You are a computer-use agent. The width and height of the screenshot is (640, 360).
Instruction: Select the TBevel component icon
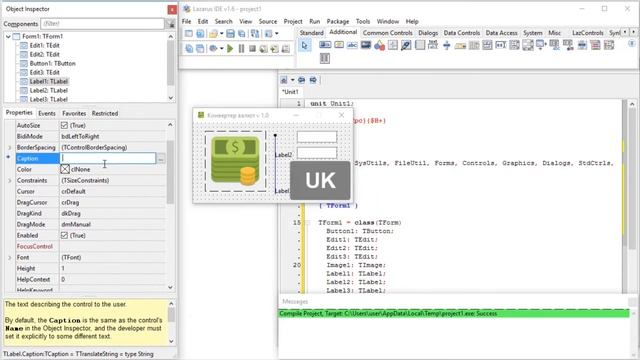[x=393, y=45]
